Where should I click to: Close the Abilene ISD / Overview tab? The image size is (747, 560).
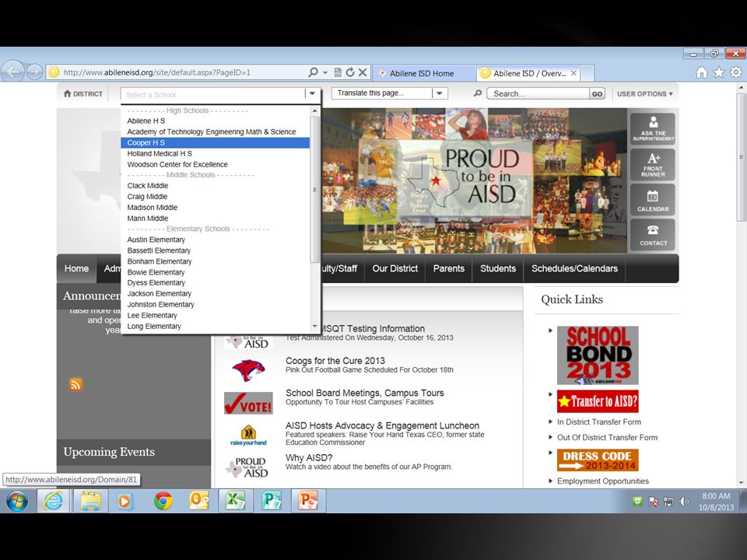coord(573,73)
